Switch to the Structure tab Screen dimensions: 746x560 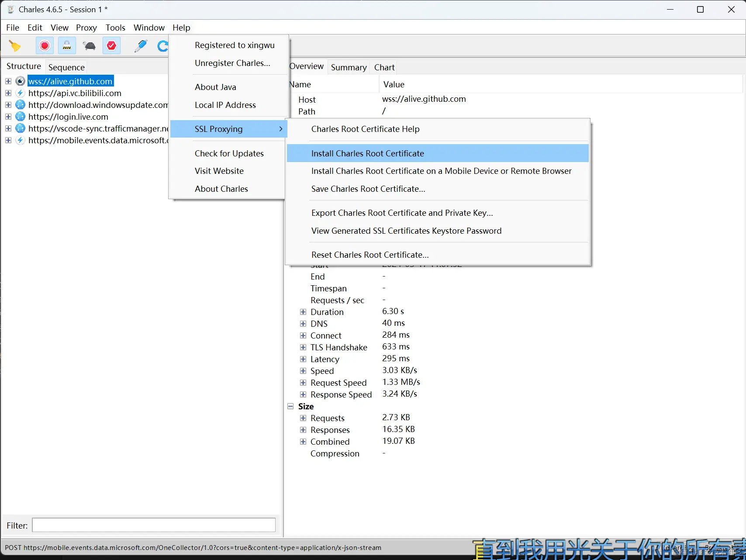tap(24, 66)
